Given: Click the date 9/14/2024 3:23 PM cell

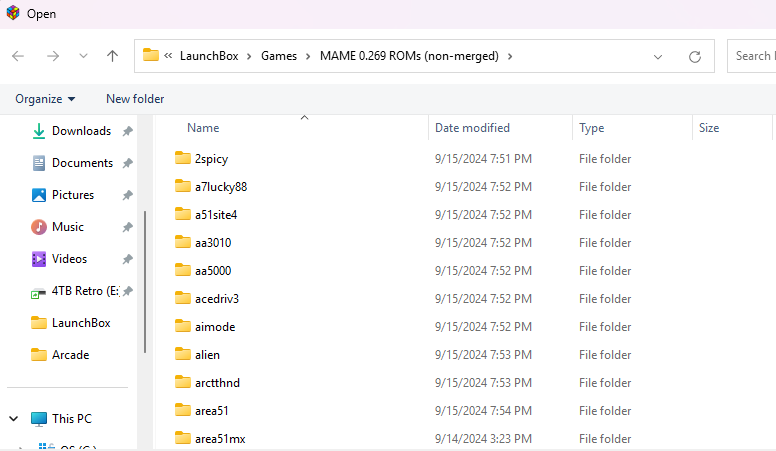Looking at the screenshot, I should (x=483, y=439).
